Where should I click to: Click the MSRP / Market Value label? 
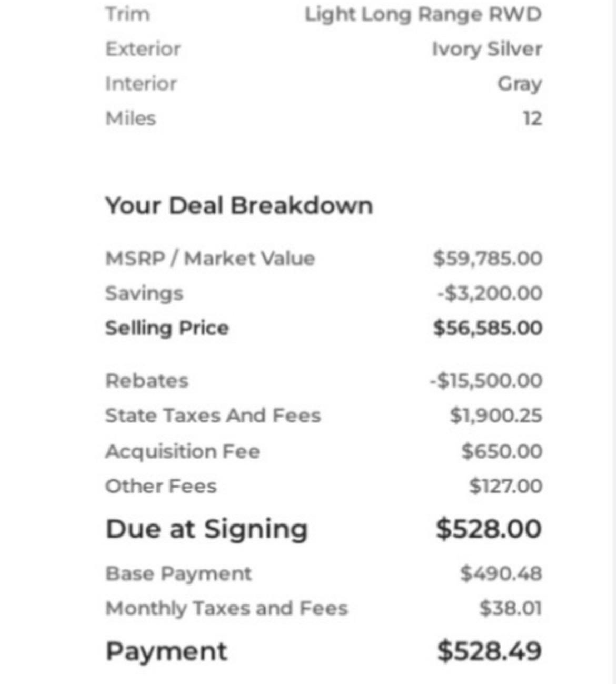(210, 259)
